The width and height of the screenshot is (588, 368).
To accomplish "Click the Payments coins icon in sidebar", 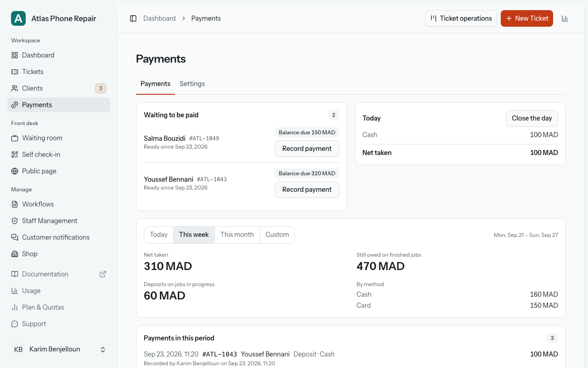I will click(15, 105).
